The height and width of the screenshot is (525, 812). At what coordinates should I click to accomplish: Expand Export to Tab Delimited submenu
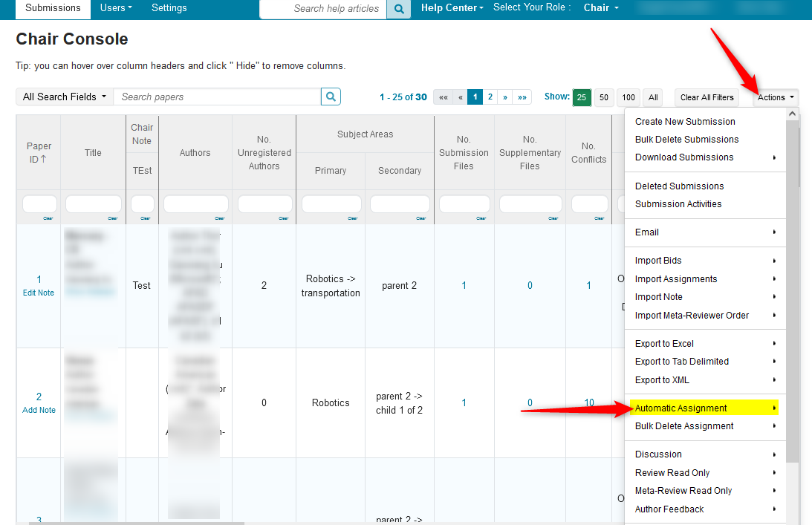point(705,362)
